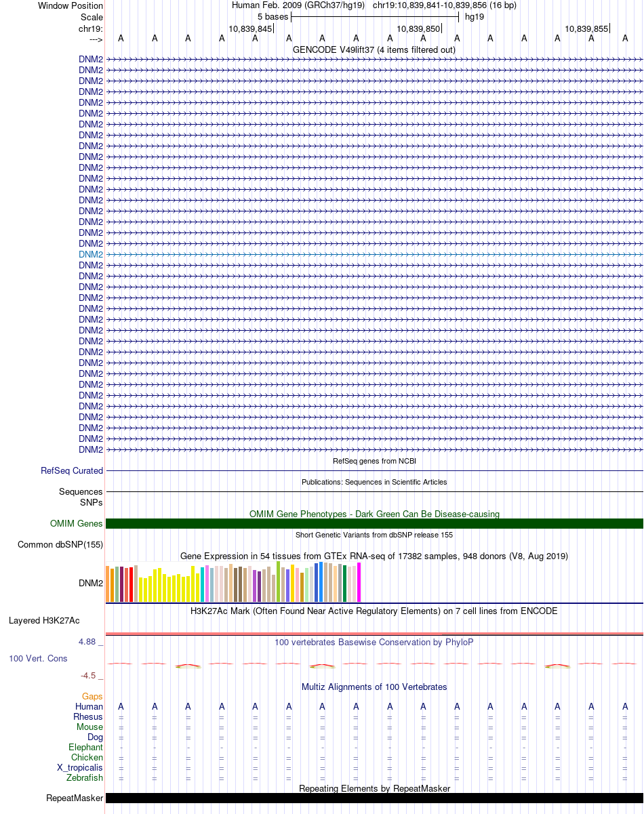Click the 10,839,850 position tick label

pyautogui.click(x=418, y=28)
